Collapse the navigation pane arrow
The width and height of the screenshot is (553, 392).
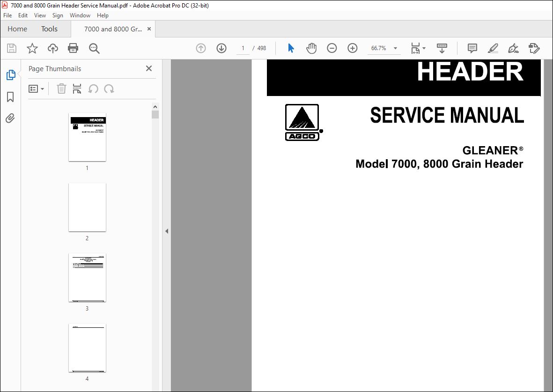pos(167,231)
